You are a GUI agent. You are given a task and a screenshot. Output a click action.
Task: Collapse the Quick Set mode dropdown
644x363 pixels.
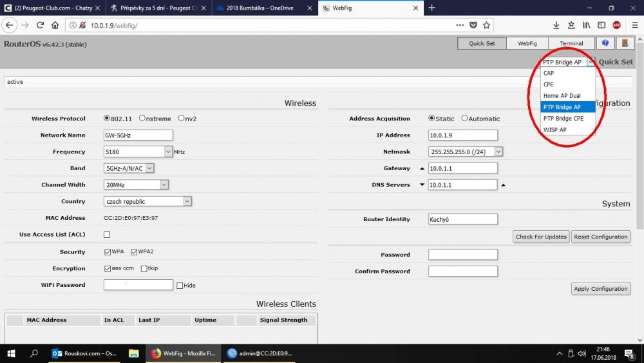[590, 62]
